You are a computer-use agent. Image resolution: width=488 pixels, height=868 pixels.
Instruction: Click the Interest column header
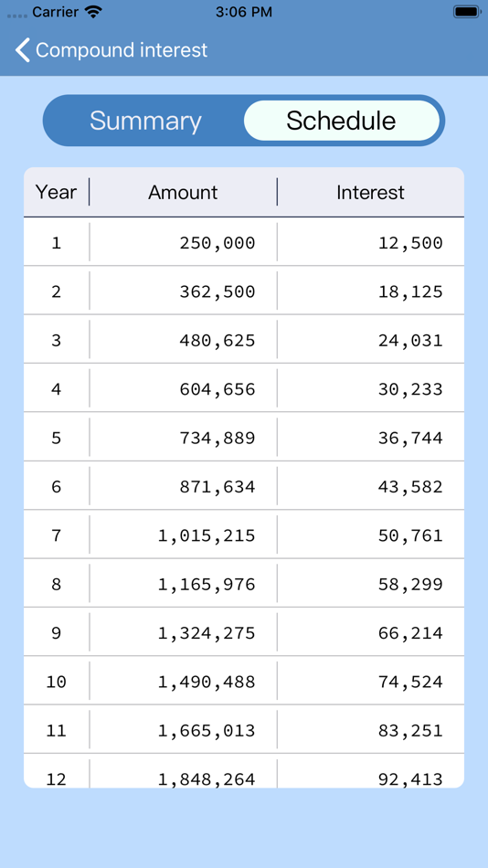pyautogui.click(x=371, y=192)
